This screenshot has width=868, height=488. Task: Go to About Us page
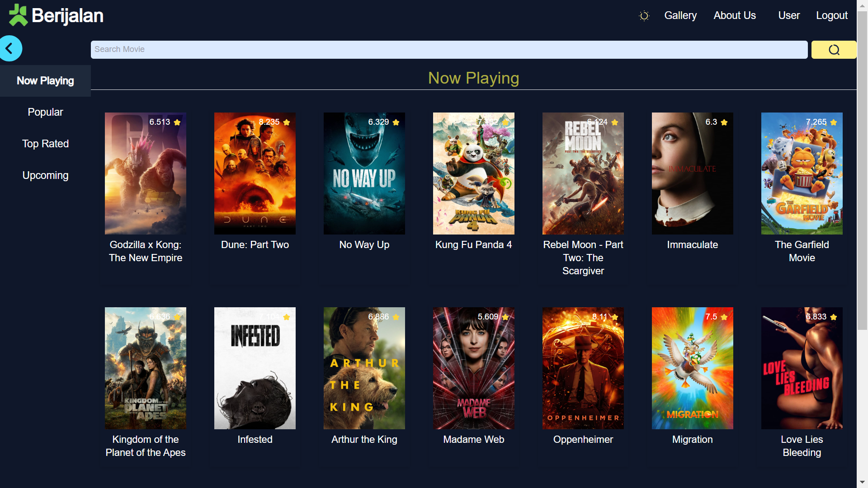click(x=735, y=15)
